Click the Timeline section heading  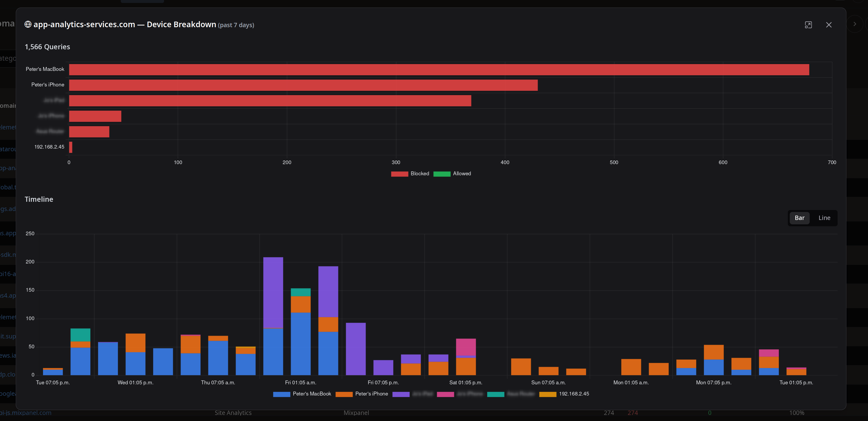pyautogui.click(x=39, y=199)
